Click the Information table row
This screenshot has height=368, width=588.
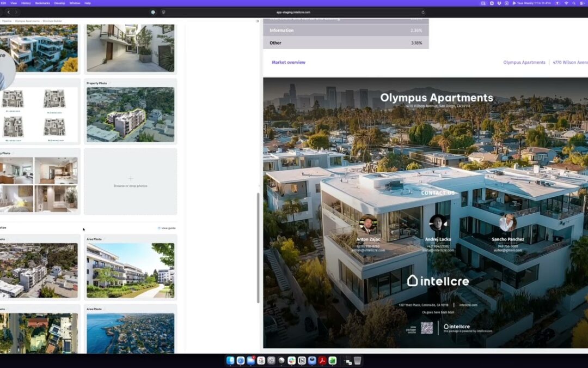click(x=346, y=31)
